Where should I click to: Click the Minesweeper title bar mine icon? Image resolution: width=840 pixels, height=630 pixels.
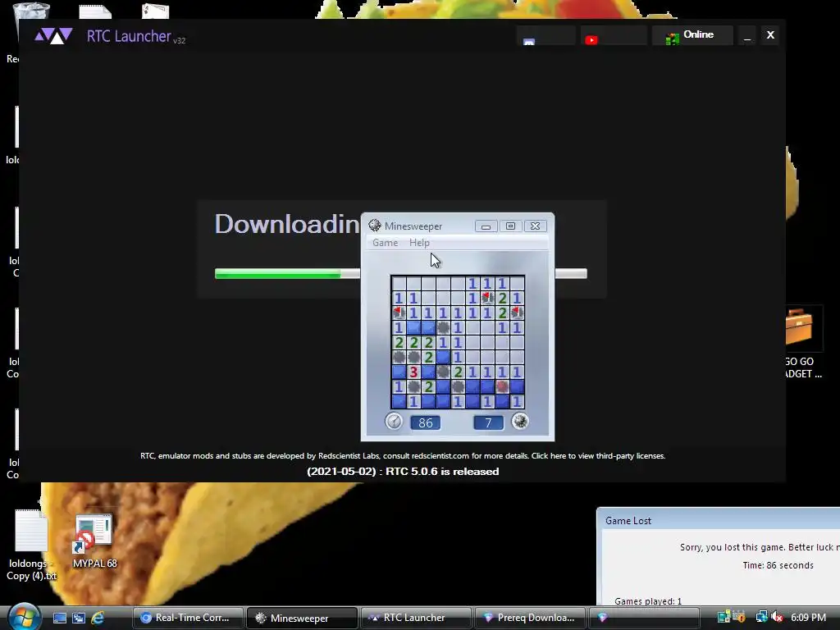[374, 226]
